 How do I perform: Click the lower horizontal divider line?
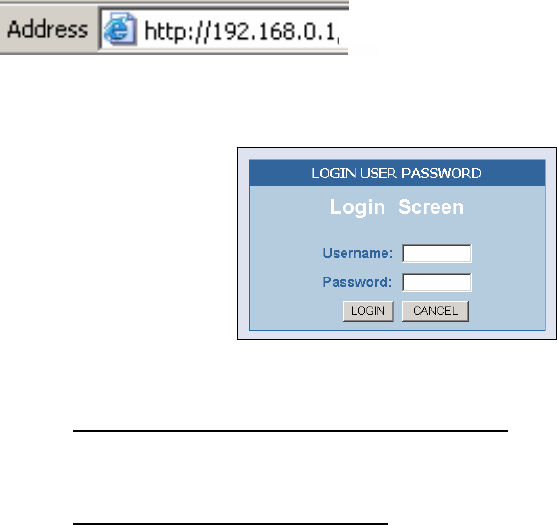230,523
